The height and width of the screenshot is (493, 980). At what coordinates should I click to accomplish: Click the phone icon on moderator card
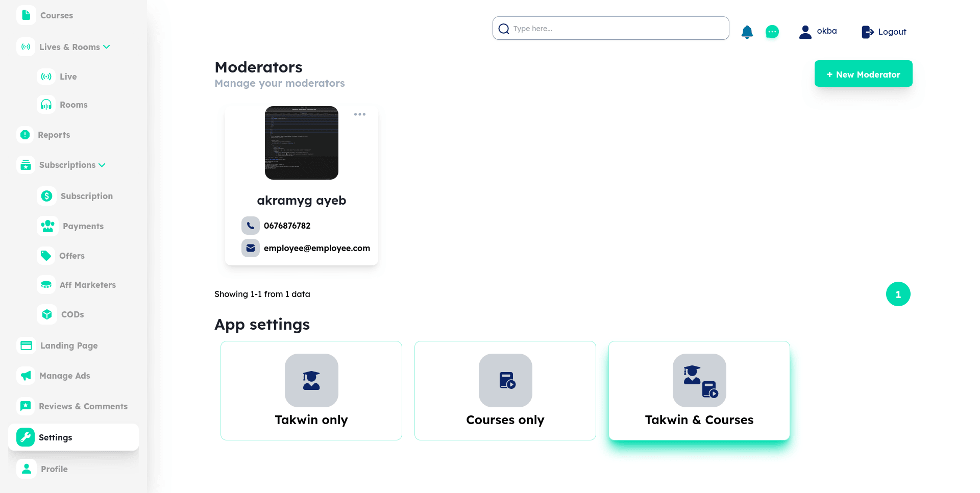(x=251, y=226)
